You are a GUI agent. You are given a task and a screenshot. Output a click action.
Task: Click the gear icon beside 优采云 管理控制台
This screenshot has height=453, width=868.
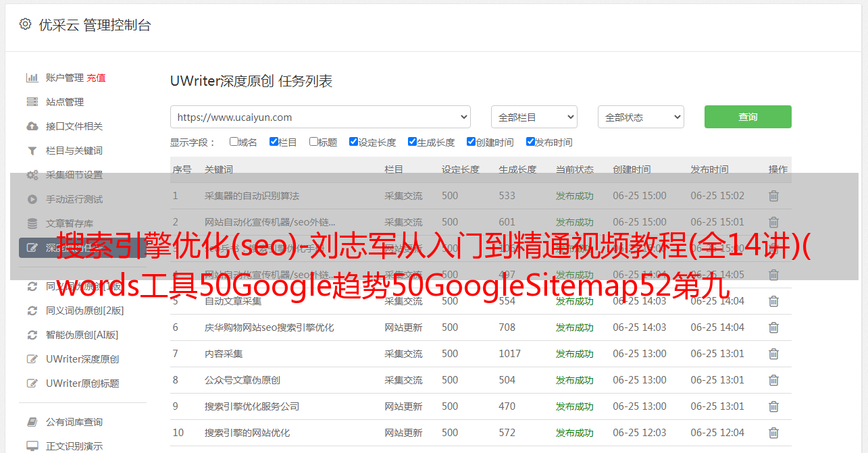[x=25, y=24]
